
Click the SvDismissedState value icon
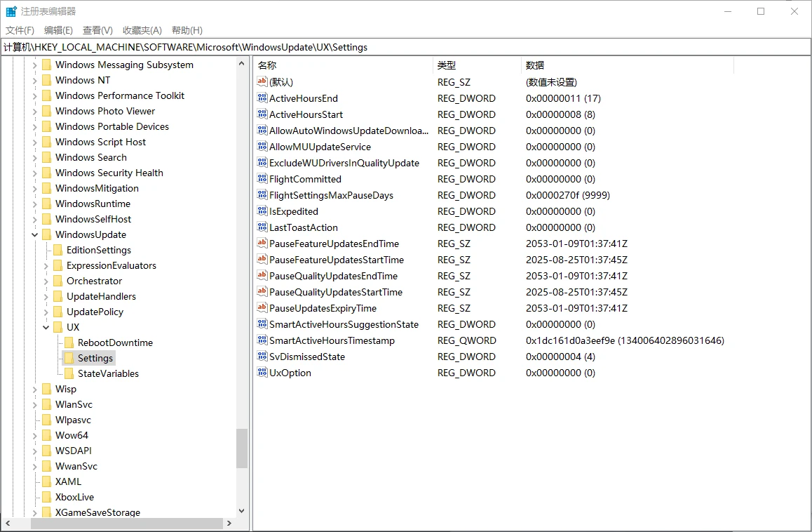tap(262, 357)
